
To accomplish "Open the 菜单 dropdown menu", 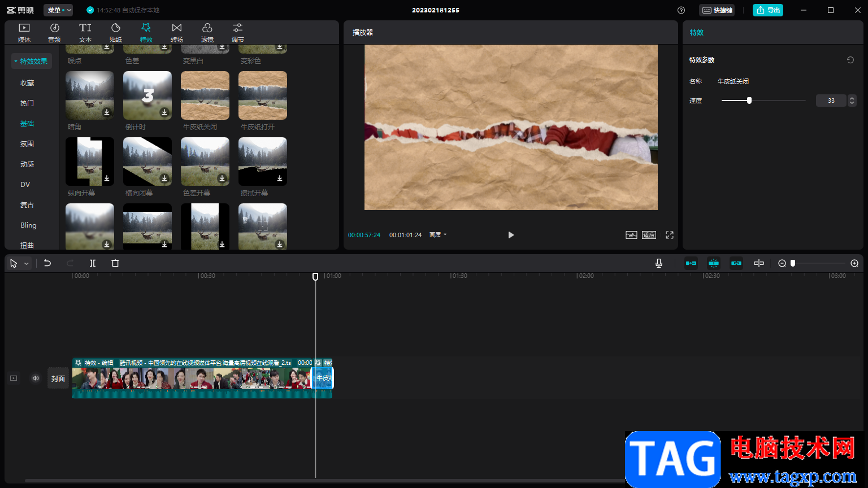I will 58,10.
